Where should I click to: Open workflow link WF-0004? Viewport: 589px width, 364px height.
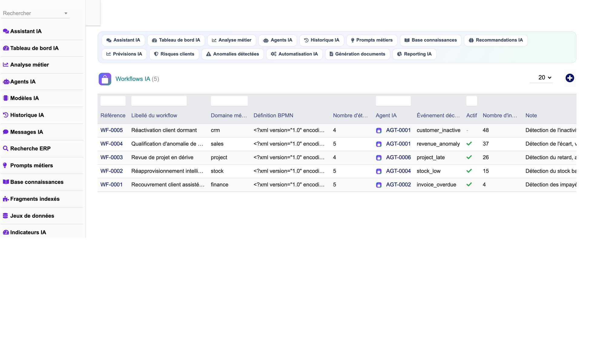111,144
